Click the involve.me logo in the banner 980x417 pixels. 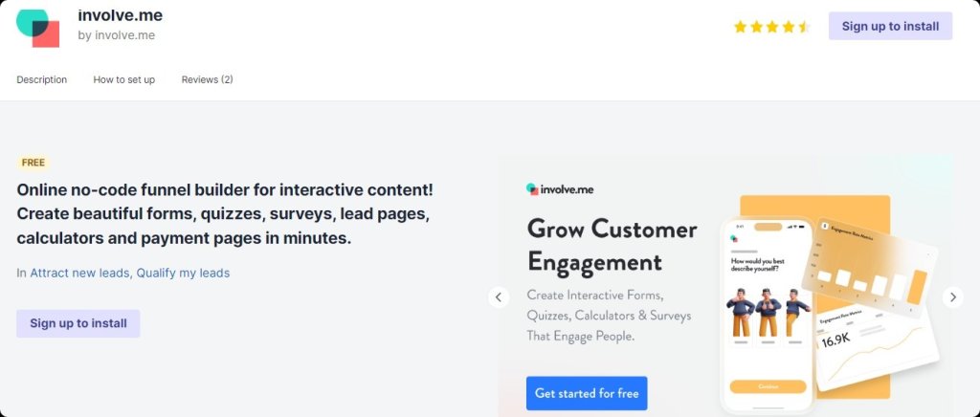[559, 189]
